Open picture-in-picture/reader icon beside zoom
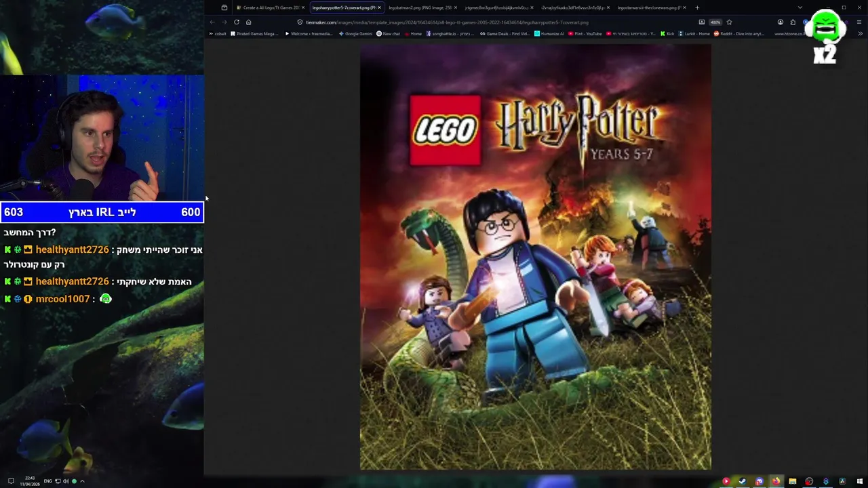Viewport: 868px width, 488px height. coord(702,22)
